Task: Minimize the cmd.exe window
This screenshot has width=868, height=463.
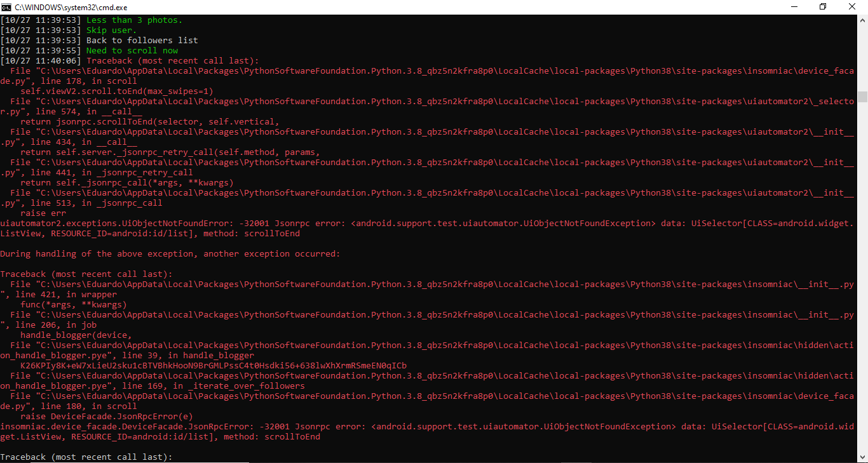Action: [794, 6]
